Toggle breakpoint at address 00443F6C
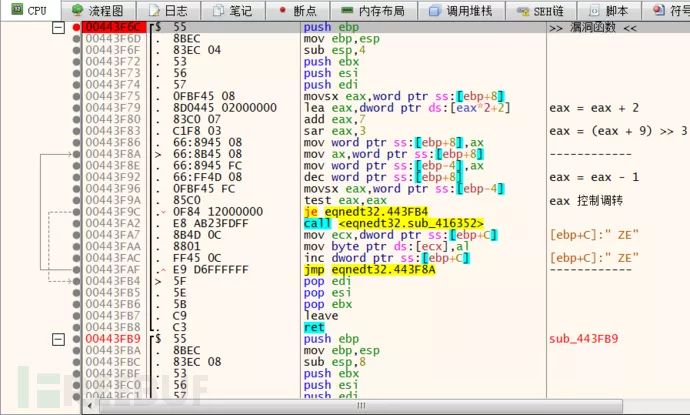 click(x=77, y=27)
